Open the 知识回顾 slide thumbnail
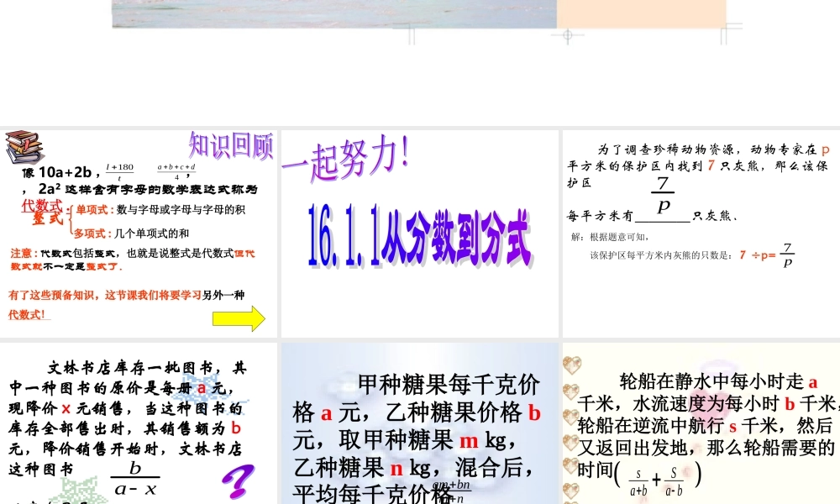The height and width of the screenshot is (504, 840). coord(139,234)
